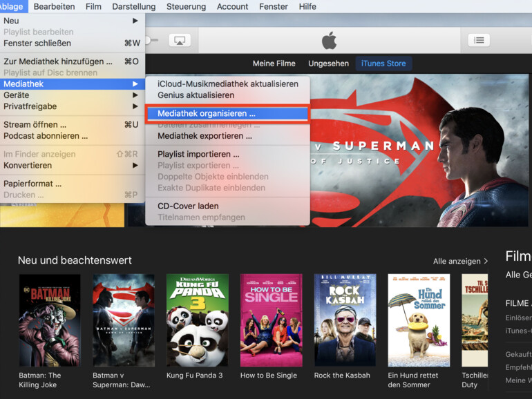Open the Tschiller Duty poster
This screenshot has width=532, height=399.
click(x=475, y=320)
